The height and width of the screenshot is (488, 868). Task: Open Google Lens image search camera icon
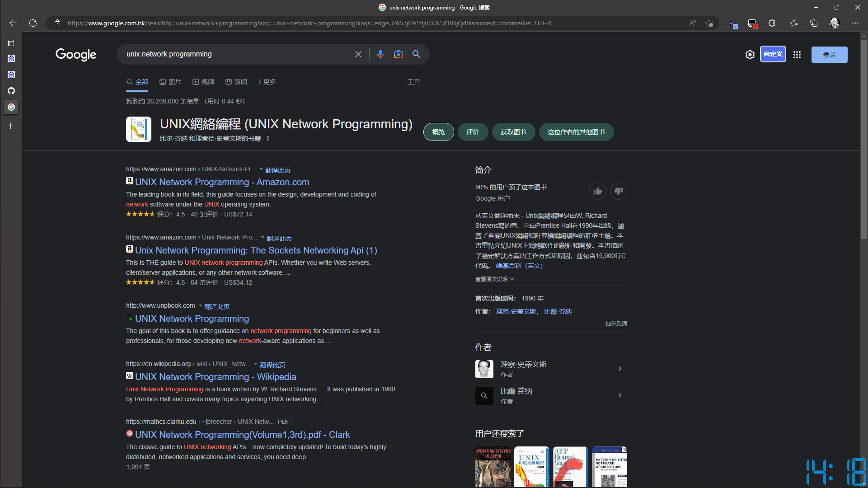398,54
